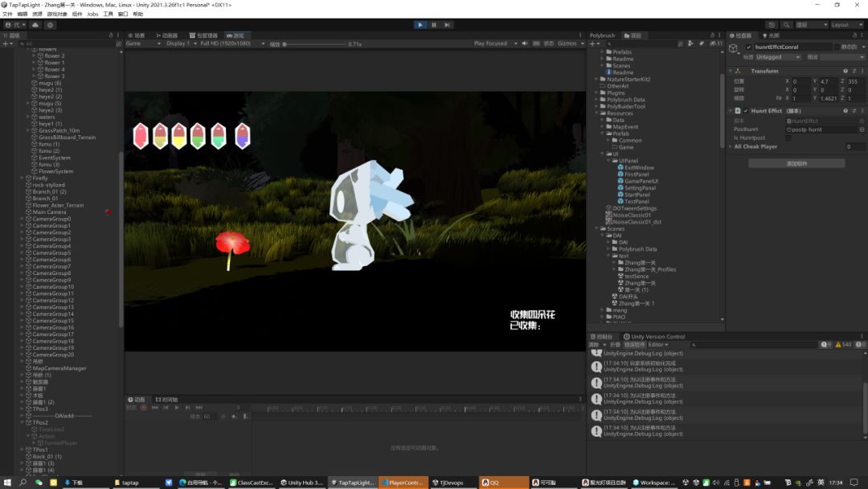Click the Transform component settings icon
Screen dimensions: 868x489
click(854, 71)
